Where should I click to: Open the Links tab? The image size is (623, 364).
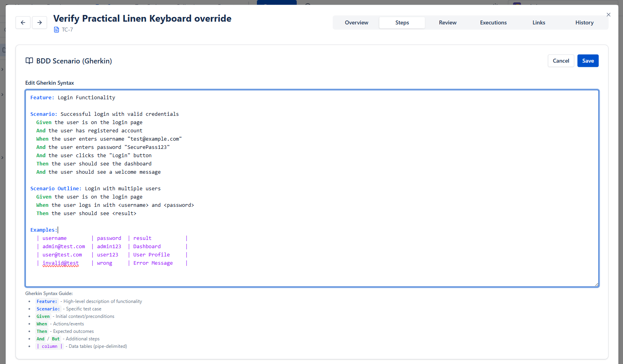[539, 23]
